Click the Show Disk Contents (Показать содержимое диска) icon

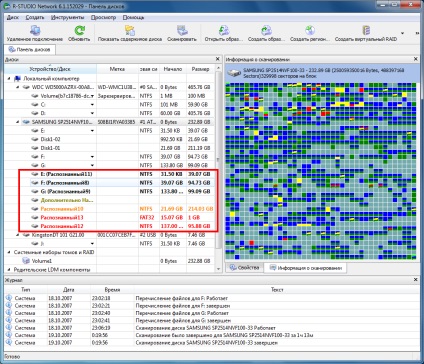click(130, 31)
